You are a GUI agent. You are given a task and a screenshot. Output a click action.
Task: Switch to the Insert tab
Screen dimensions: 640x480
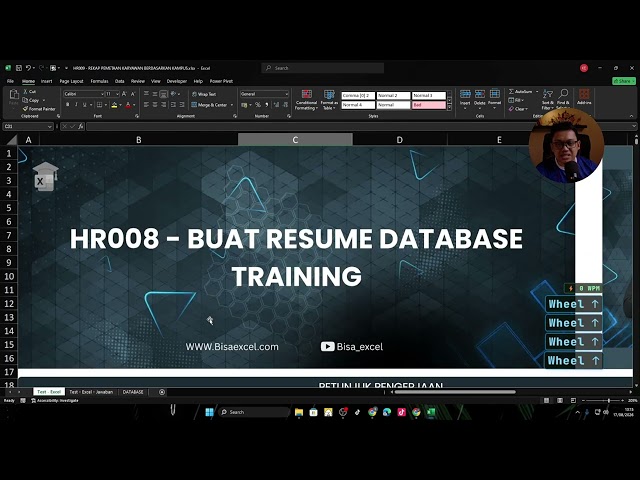[x=47, y=81]
